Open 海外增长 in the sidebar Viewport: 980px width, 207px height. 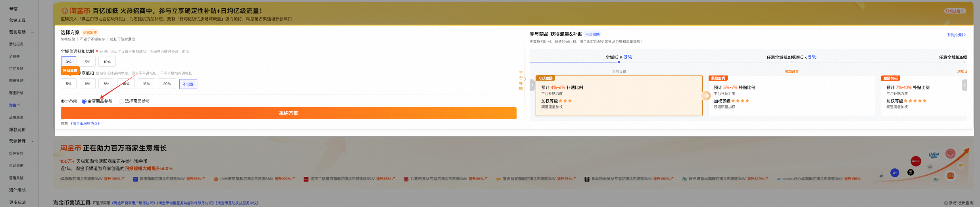click(17, 190)
